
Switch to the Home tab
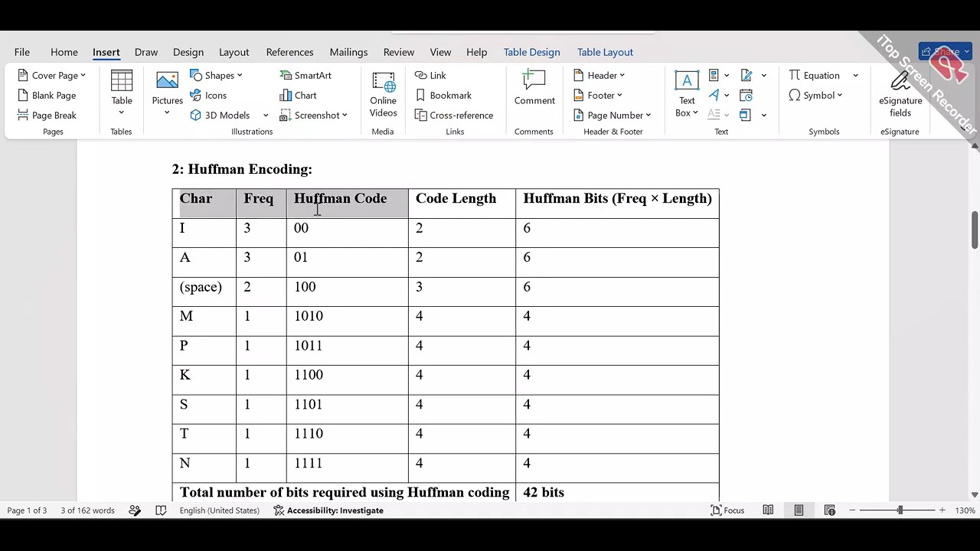point(64,52)
